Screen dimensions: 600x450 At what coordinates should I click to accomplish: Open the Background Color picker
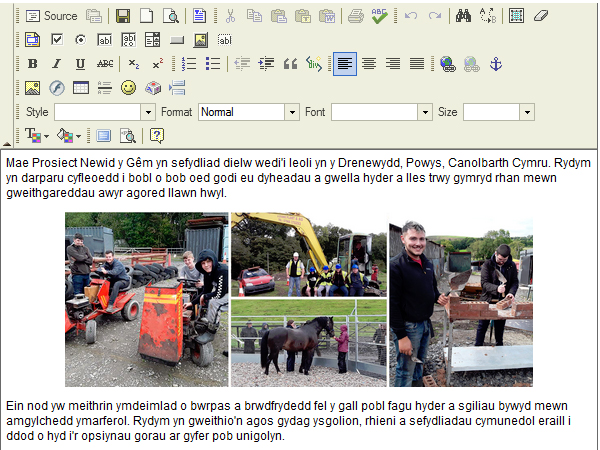(69, 135)
